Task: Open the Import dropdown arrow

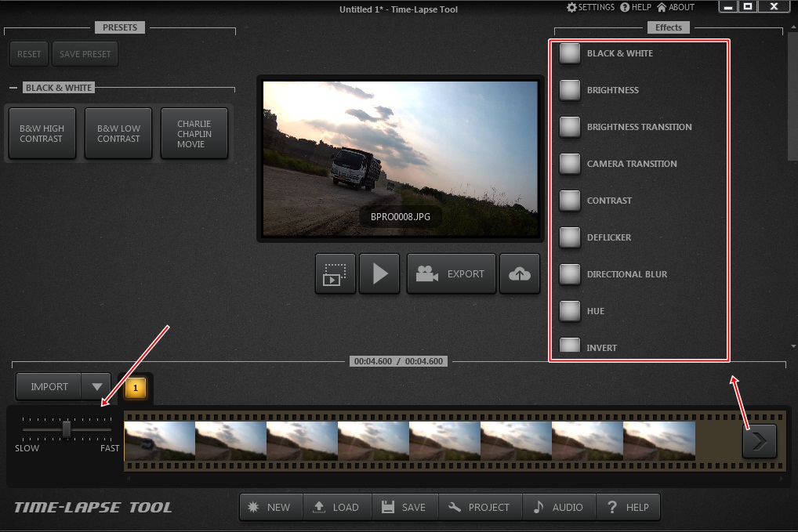Action: pos(96,386)
